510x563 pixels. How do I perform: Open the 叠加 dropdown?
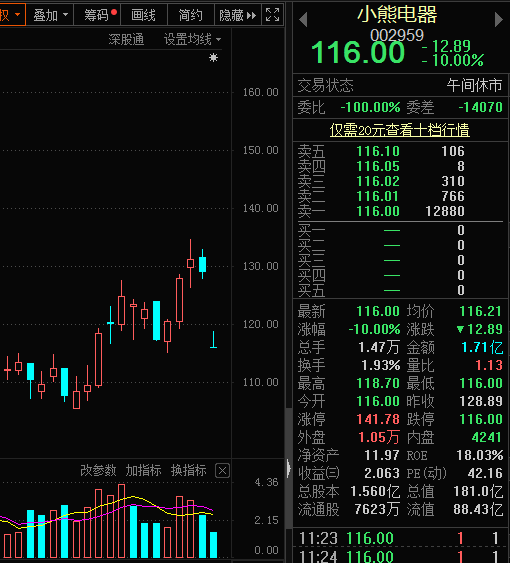[x=50, y=15]
